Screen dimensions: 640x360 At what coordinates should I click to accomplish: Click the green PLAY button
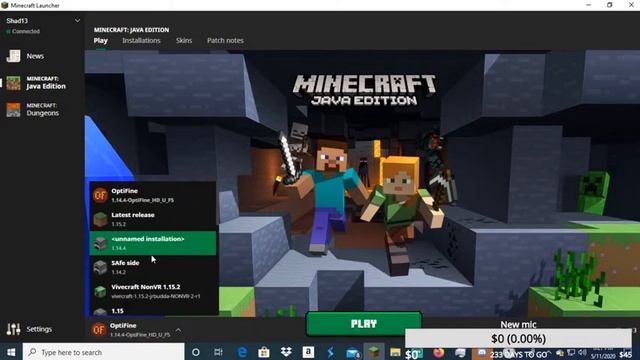click(x=364, y=324)
